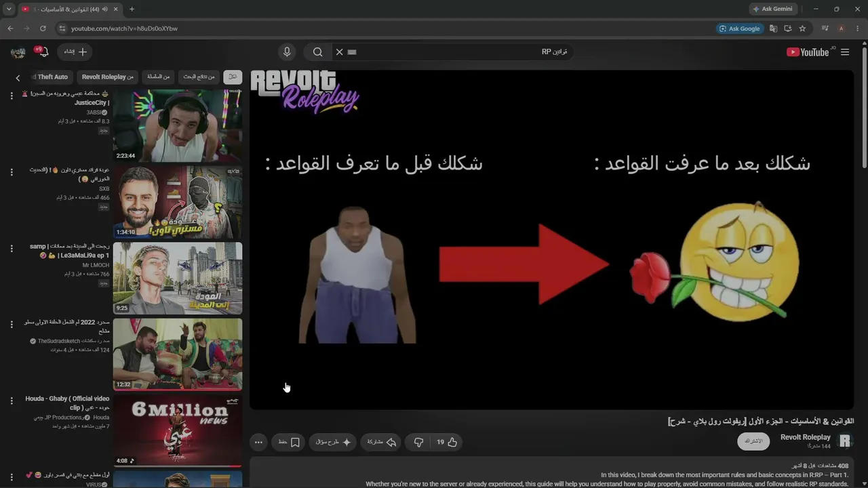Viewport: 868px width, 488px height.
Task: Select the 'من السلسلة' chip
Action: click(x=158, y=77)
